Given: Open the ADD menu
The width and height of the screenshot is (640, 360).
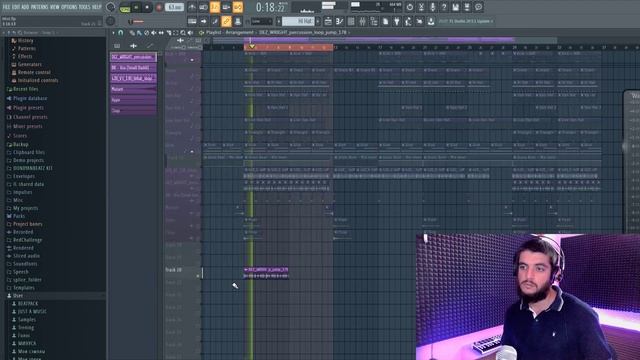Looking at the screenshot, I should point(25,7).
